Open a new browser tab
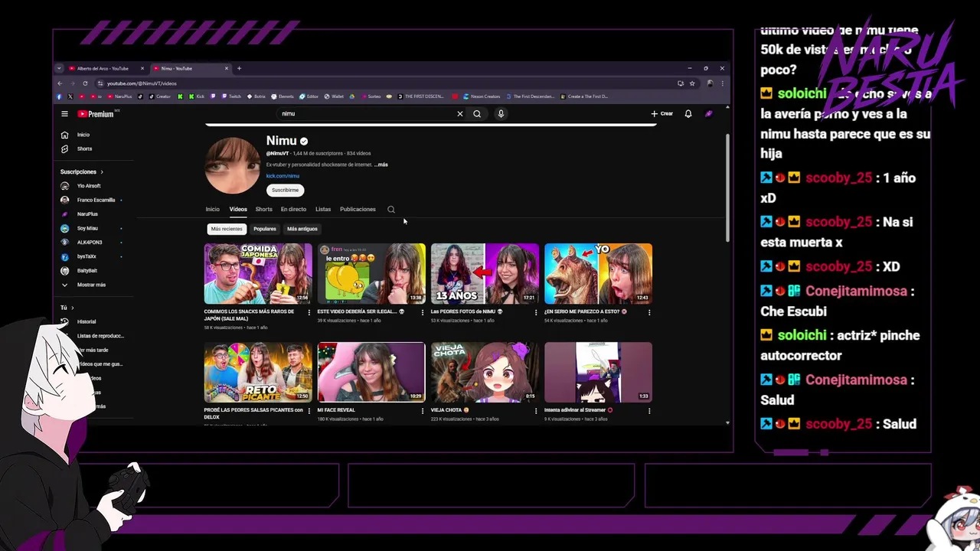This screenshot has width=980, height=551. [x=239, y=68]
